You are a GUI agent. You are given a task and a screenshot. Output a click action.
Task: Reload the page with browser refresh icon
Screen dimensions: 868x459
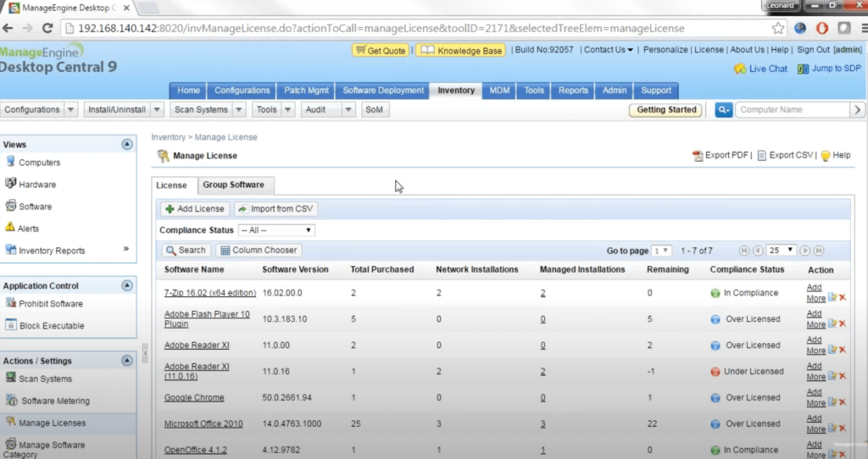click(47, 28)
